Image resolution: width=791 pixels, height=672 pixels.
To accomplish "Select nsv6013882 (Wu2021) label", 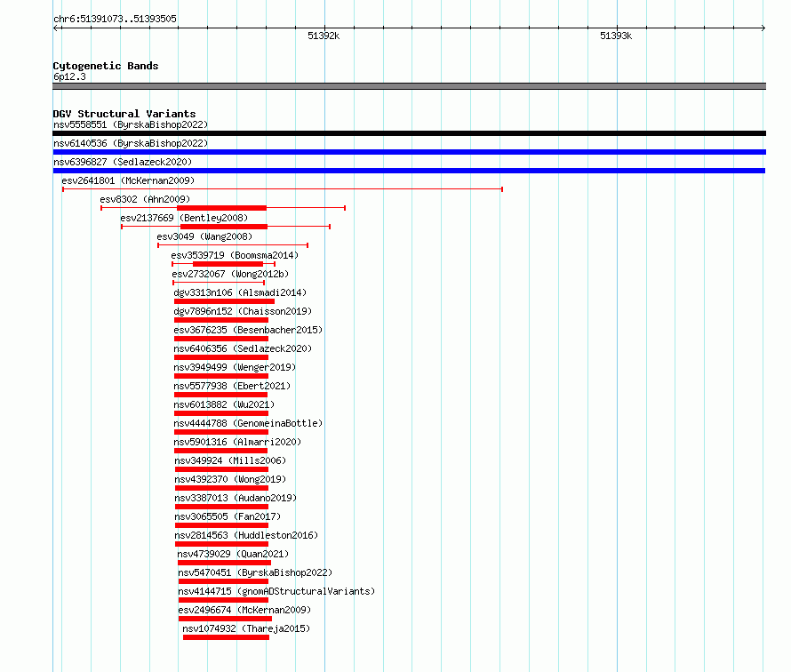I will tap(224, 404).
